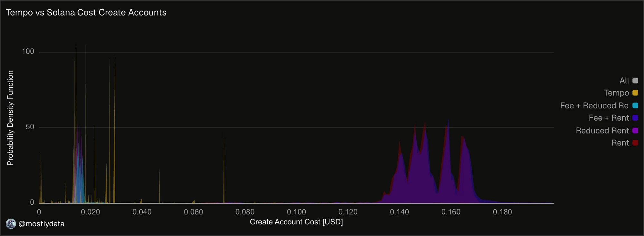Click the 0.120 x-axis tick label
644x236 pixels.
(x=348, y=212)
